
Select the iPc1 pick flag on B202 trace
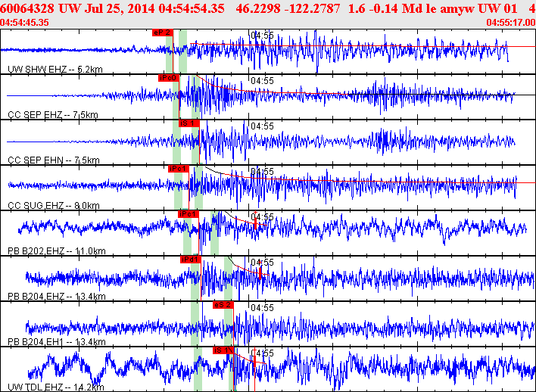click(189, 214)
